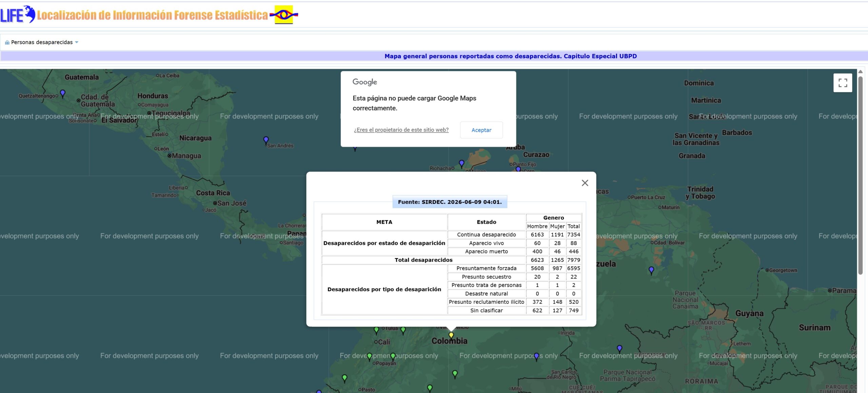The height and width of the screenshot is (393, 868).
Task: Select the blue pin near Punto Fijo
Action: click(x=518, y=169)
